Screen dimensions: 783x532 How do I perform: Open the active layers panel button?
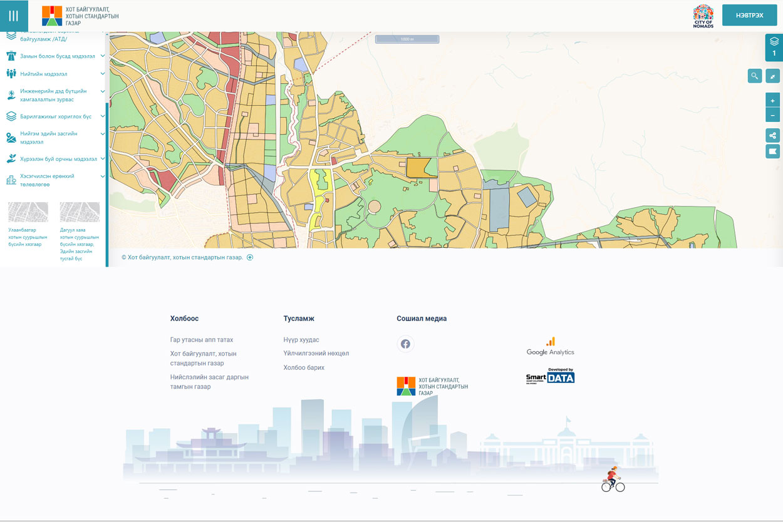tap(774, 47)
